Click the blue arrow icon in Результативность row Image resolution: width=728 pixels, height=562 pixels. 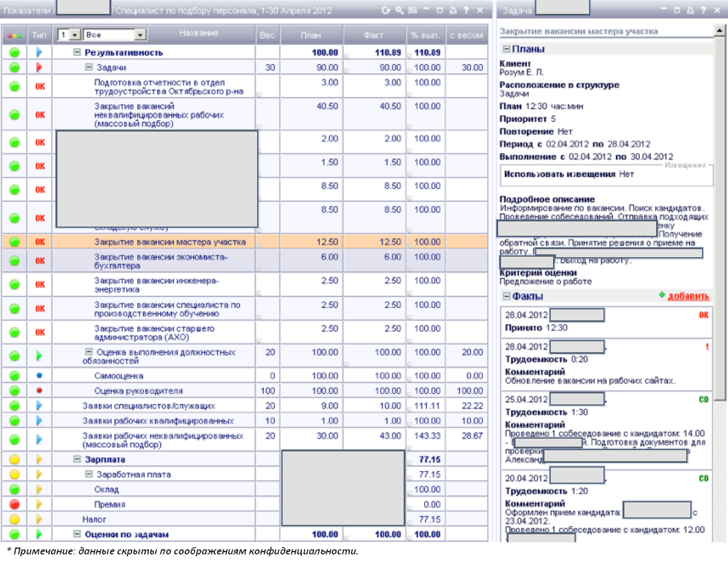(39, 53)
